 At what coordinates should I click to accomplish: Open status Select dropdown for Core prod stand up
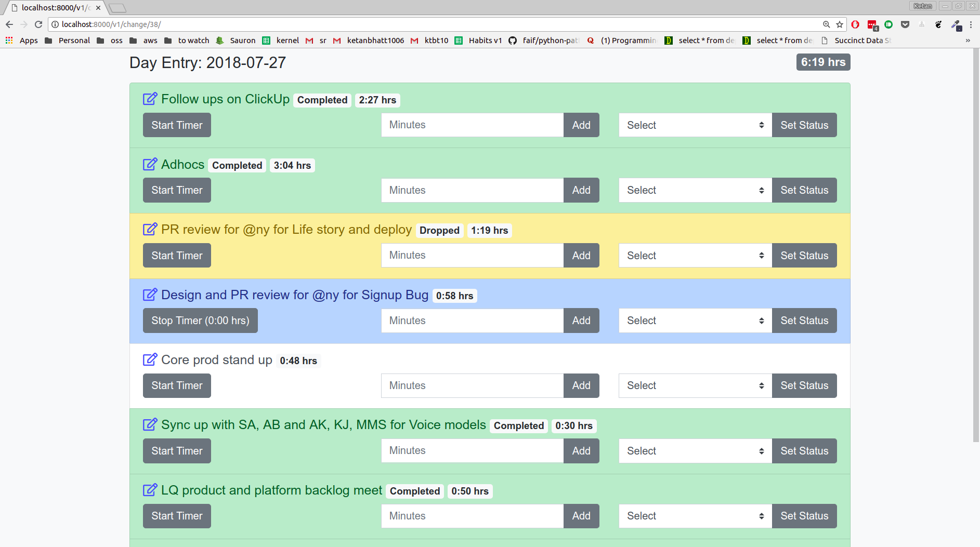tap(695, 385)
